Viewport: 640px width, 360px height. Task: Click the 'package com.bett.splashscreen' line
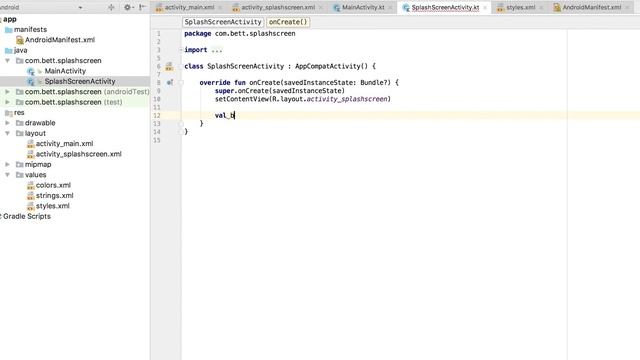pos(240,33)
